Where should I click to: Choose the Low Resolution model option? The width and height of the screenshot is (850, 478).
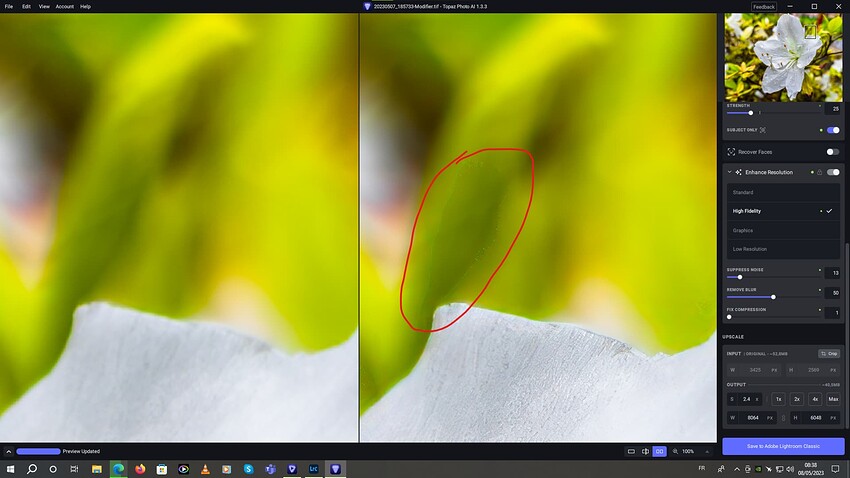tap(750, 249)
